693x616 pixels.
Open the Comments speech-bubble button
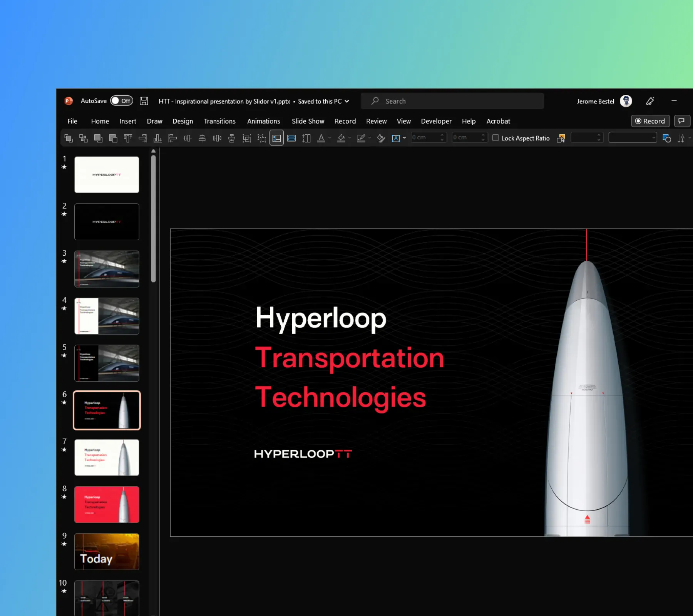click(x=682, y=121)
